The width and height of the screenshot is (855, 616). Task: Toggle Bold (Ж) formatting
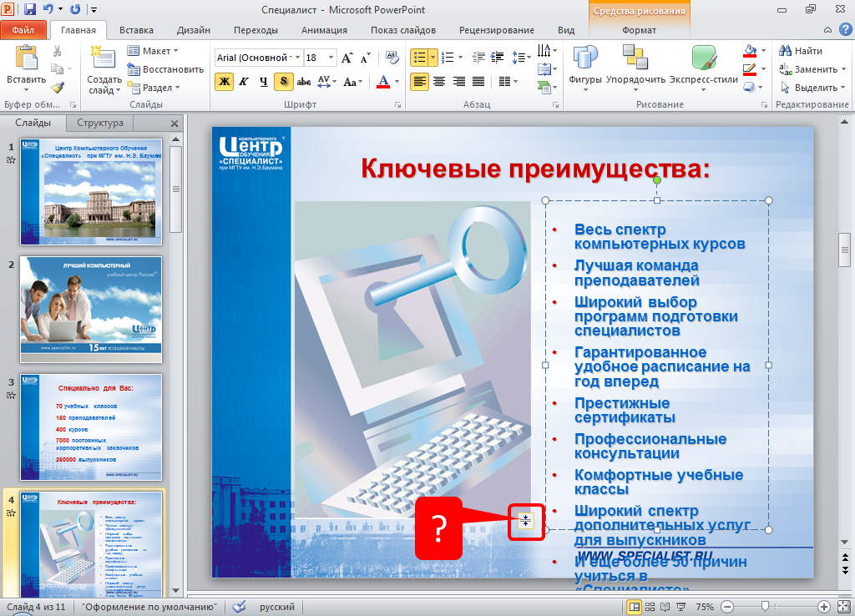pyautogui.click(x=224, y=81)
